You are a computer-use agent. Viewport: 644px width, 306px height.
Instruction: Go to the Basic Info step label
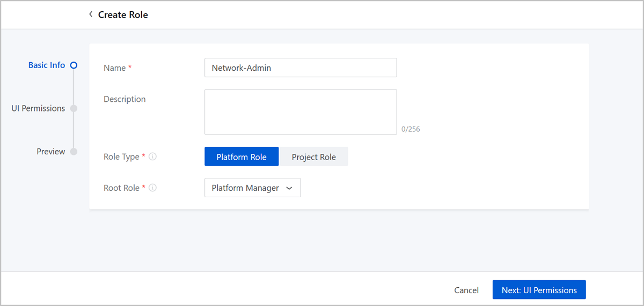tap(47, 65)
